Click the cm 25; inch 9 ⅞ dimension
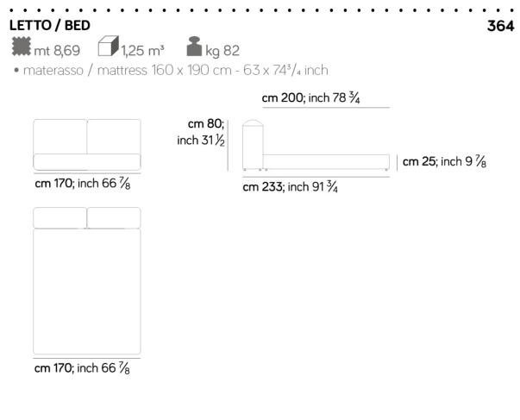 (442, 161)
